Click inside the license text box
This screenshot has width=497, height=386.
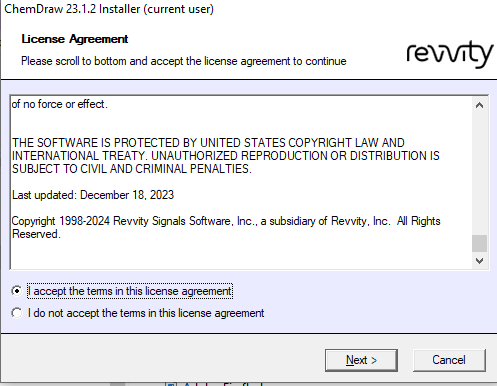[x=241, y=182]
